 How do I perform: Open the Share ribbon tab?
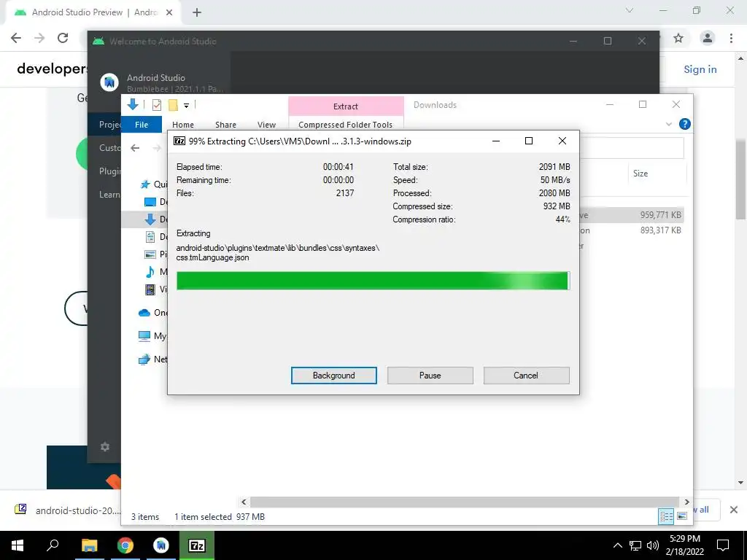pos(225,125)
